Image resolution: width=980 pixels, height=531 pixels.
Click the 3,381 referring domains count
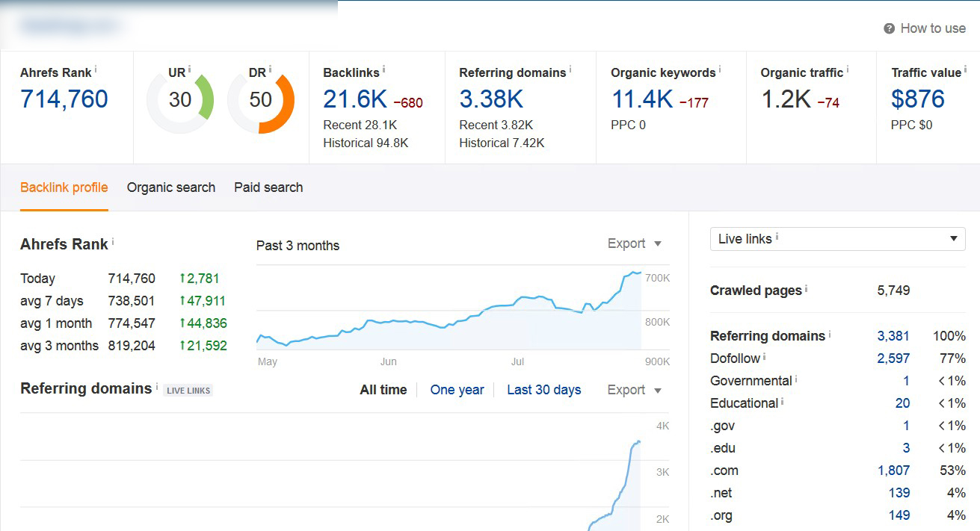point(893,336)
